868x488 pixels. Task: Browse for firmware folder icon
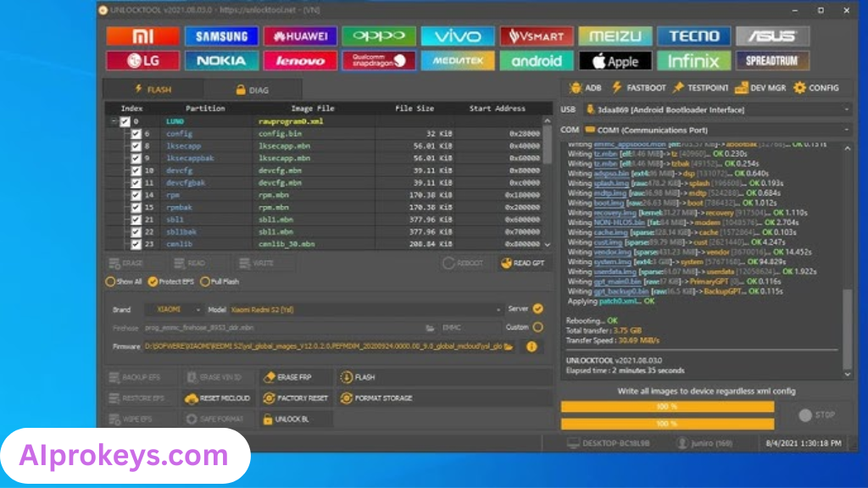point(509,347)
